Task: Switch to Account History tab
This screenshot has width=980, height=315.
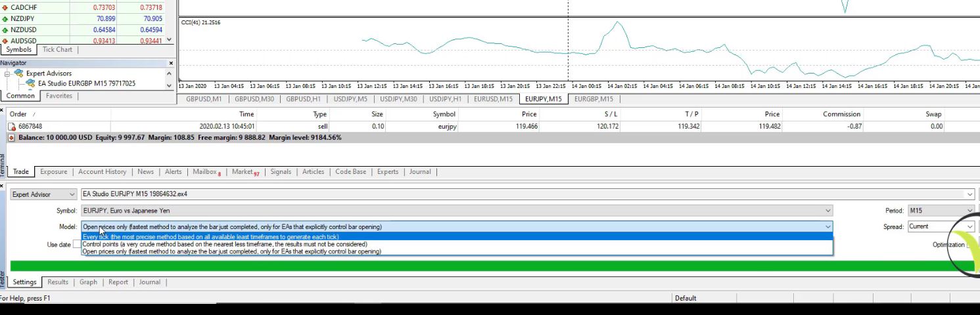Action: (x=102, y=172)
